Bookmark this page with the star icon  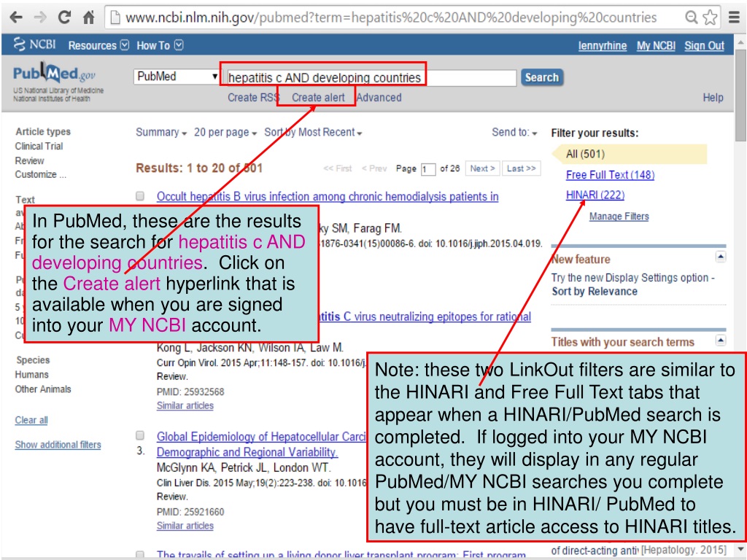(x=711, y=17)
